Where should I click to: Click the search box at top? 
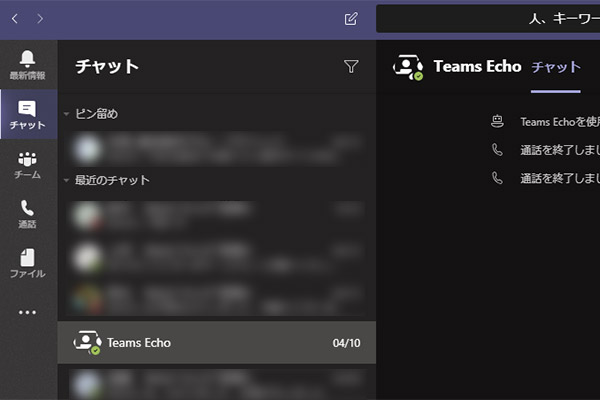(x=488, y=18)
